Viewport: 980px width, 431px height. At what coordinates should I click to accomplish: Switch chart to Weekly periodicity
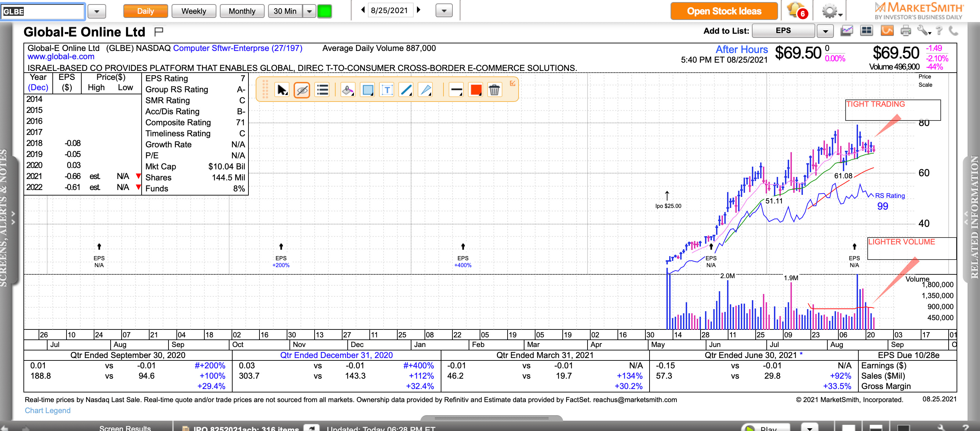tap(194, 11)
